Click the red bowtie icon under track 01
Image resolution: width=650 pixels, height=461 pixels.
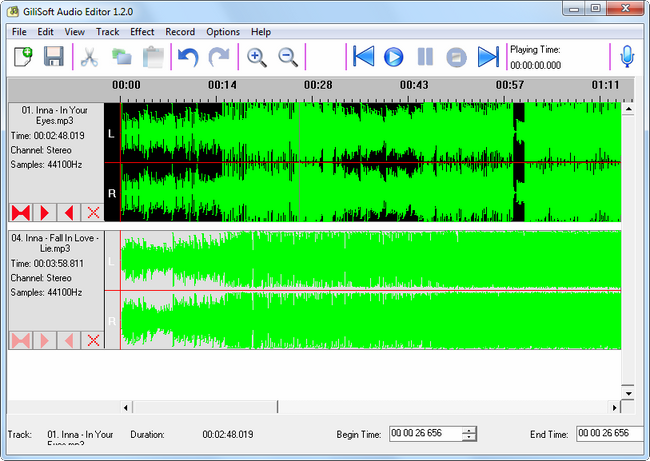click(x=20, y=212)
